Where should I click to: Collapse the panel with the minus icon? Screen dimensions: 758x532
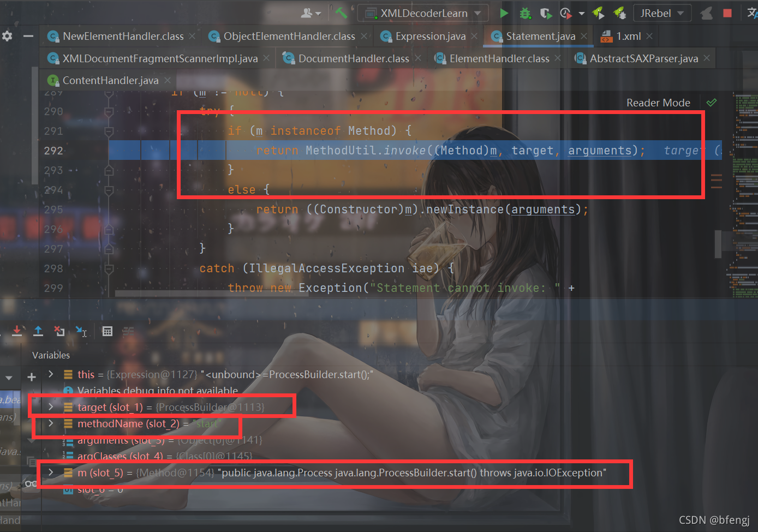[28, 36]
